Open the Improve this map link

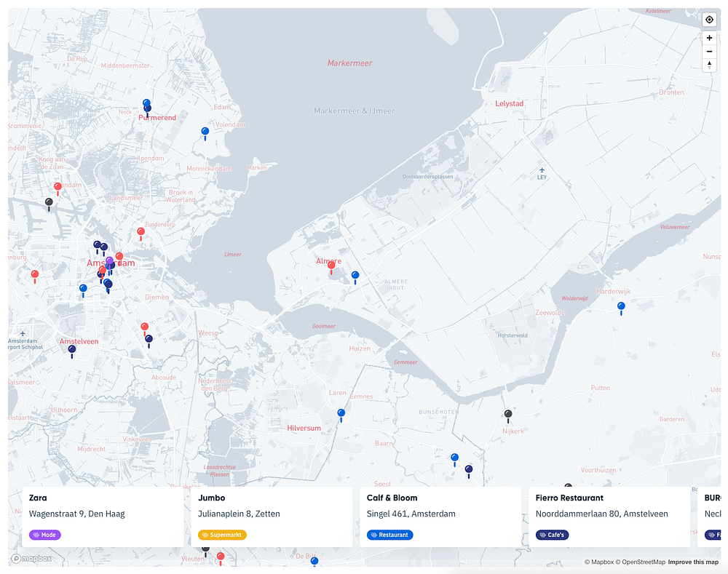(693, 562)
